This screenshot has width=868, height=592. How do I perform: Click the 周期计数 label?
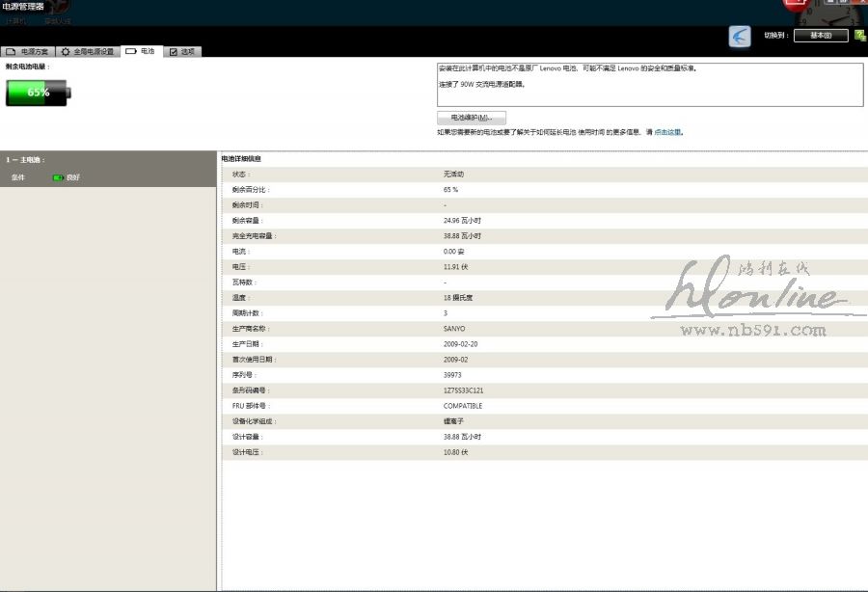pyautogui.click(x=248, y=313)
